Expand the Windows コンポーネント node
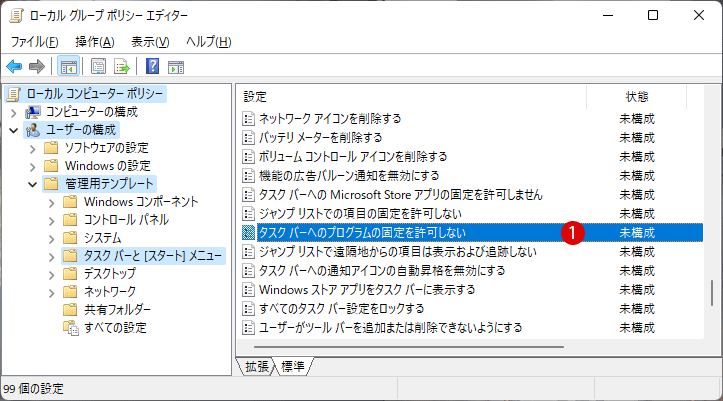723x401 pixels. pyautogui.click(x=52, y=203)
